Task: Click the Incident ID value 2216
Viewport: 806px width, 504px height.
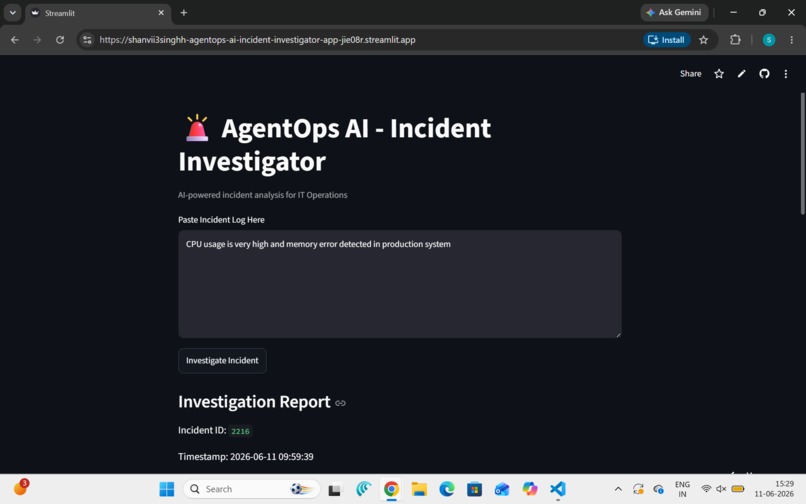Action: pos(240,431)
